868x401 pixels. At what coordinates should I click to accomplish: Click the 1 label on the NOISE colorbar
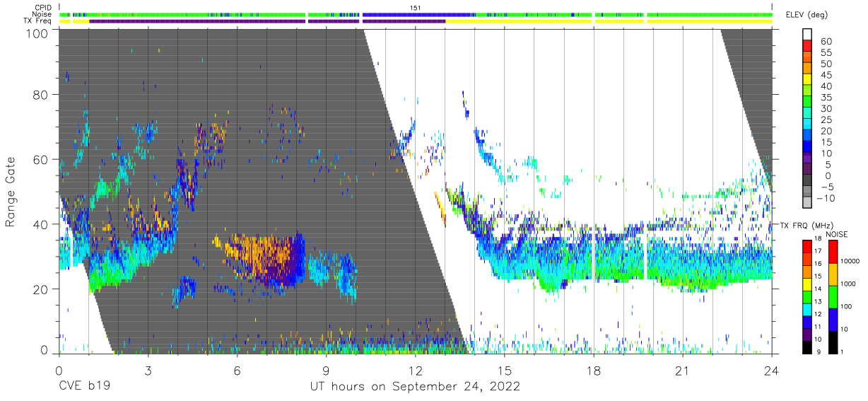click(841, 351)
